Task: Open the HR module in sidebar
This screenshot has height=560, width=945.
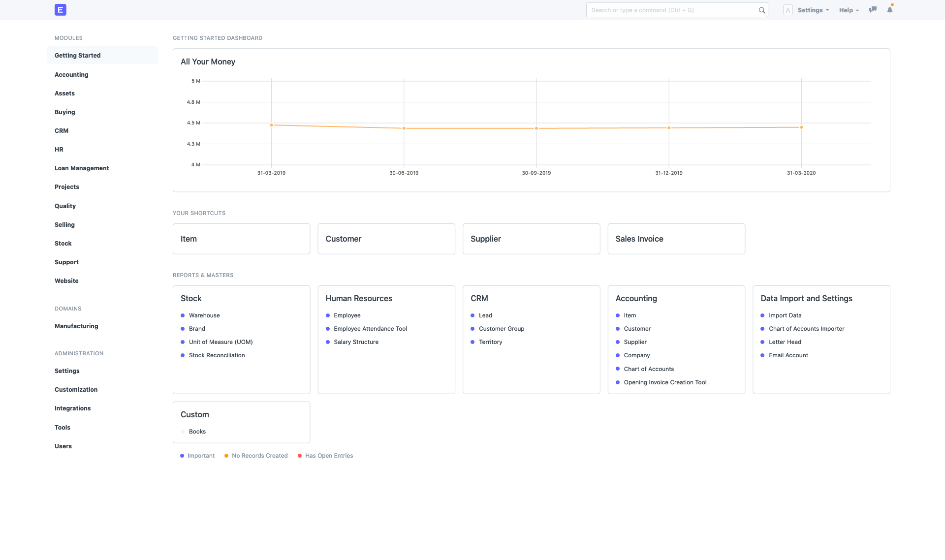Action: 59,149
